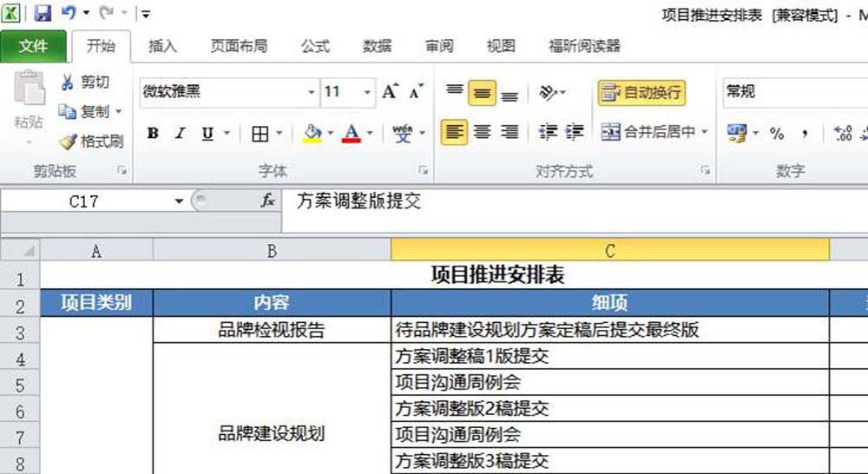Switch to the Insert (插入) tab

tap(162, 46)
